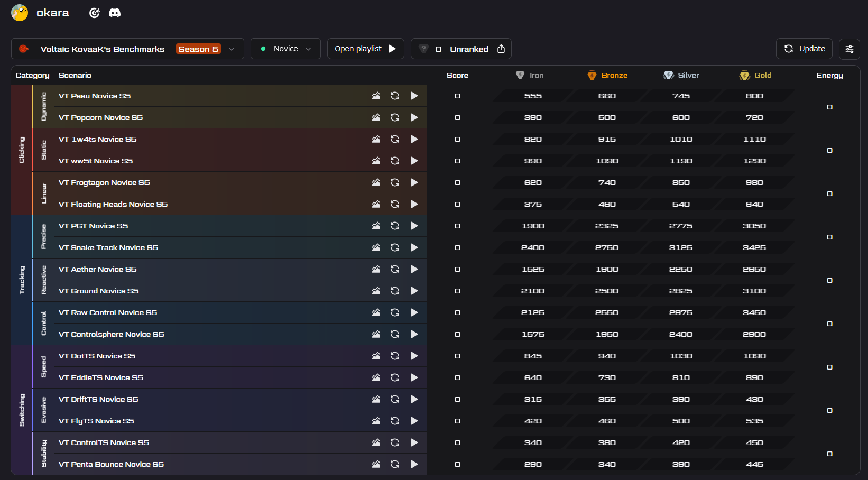Click the Aimlabs-style target icon beside okara
The height and width of the screenshot is (480, 868).
(x=95, y=13)
